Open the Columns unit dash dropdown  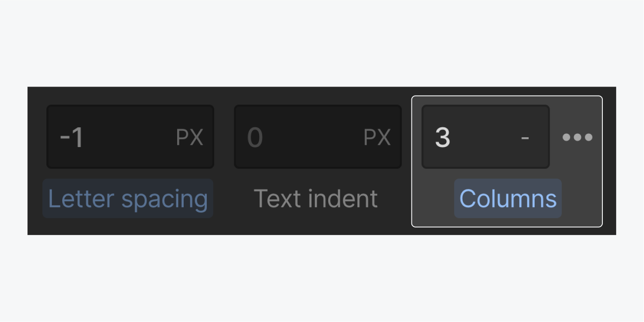[x=525, y=137]
